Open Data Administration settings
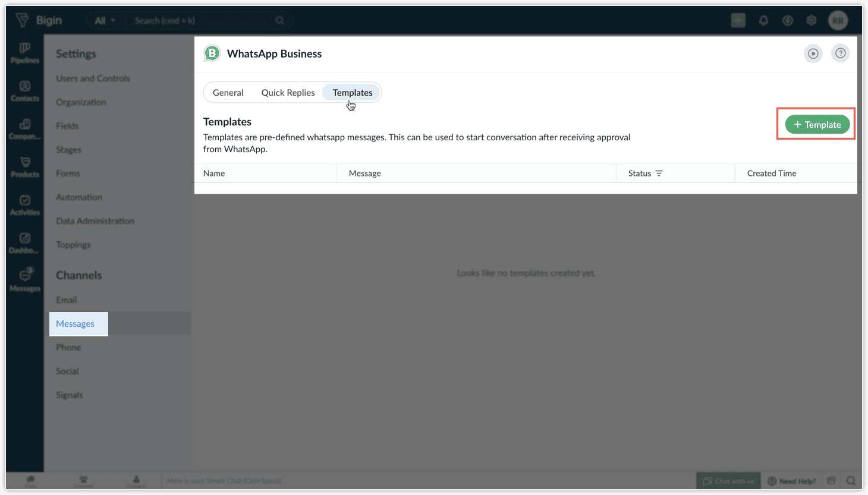Viewport: 868px width, 495px height. click(95, 221)
